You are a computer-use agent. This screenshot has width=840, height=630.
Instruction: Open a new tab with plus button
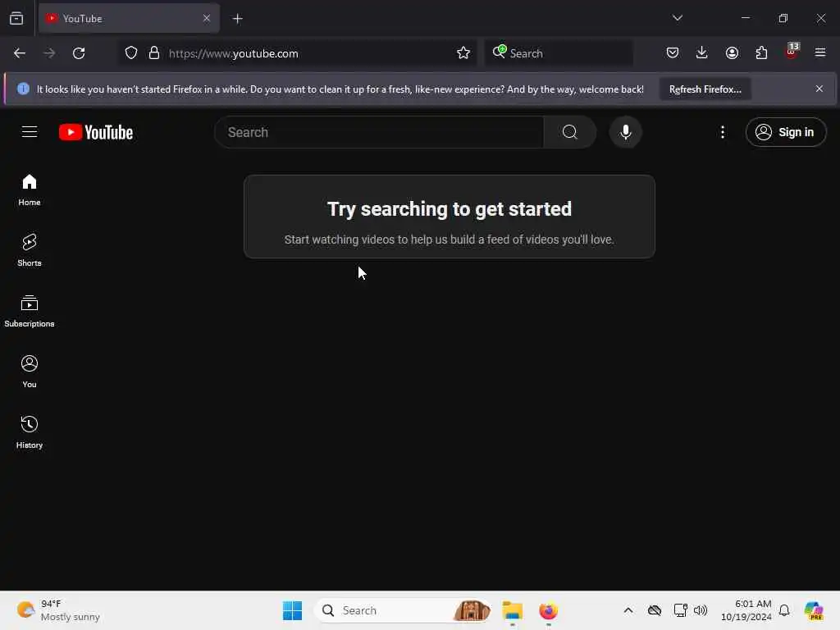[238, 19]
